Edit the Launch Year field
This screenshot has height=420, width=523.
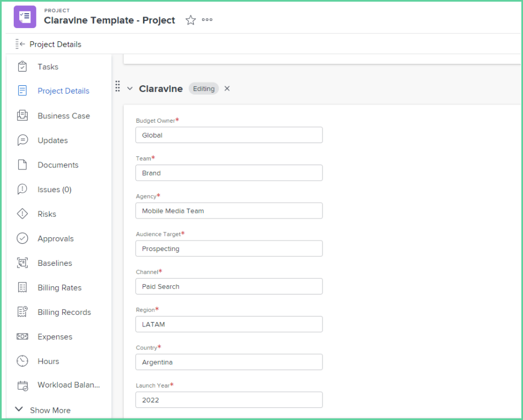[229, 400]
